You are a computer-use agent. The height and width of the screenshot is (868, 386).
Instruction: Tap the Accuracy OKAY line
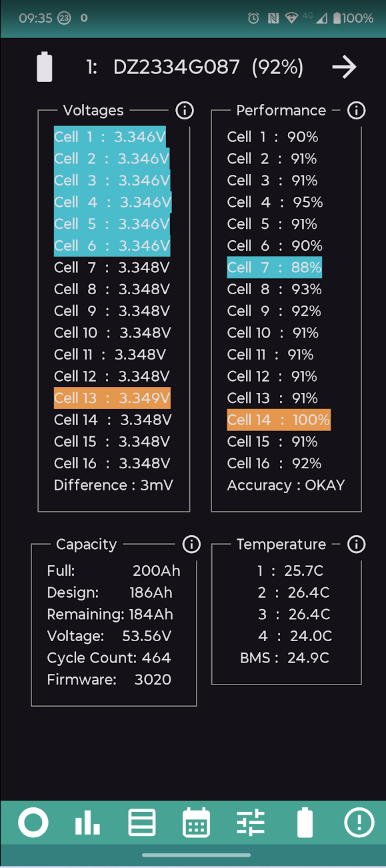pos(286,485)
